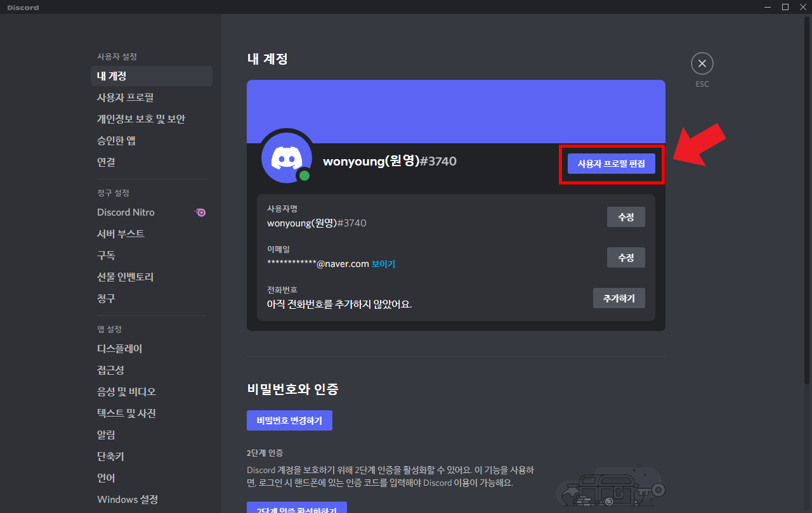Click 추가하기 to add phone number
The height and width of the screenshot is (513, 812).
[x=619, y=298]
